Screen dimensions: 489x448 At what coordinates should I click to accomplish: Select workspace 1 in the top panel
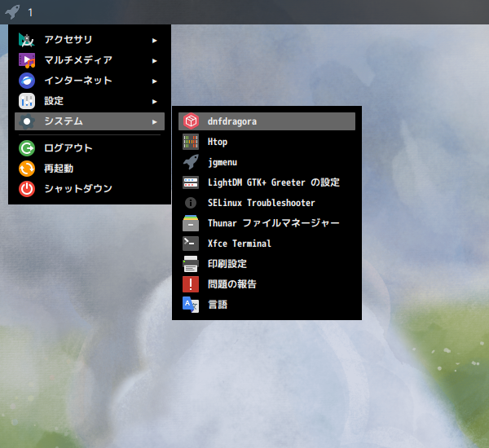coord(30,12)
